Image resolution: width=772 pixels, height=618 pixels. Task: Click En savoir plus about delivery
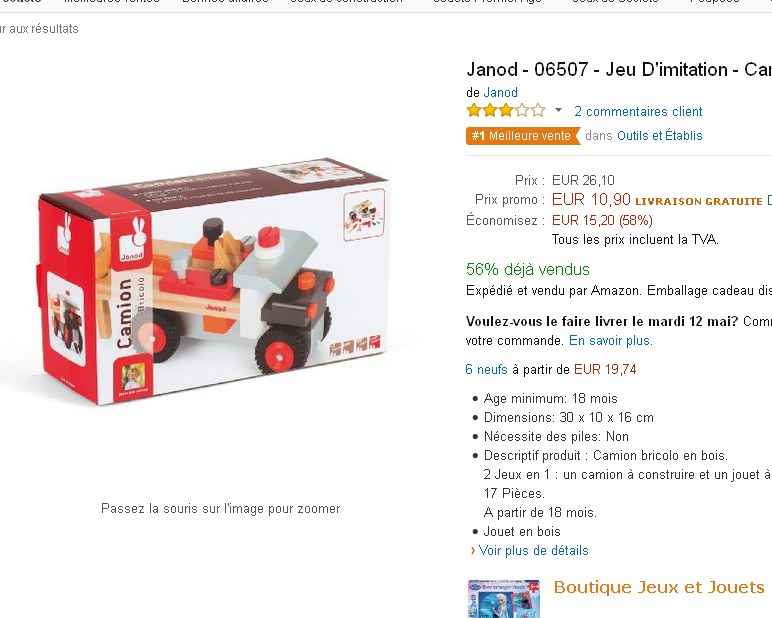click(611, 340)
